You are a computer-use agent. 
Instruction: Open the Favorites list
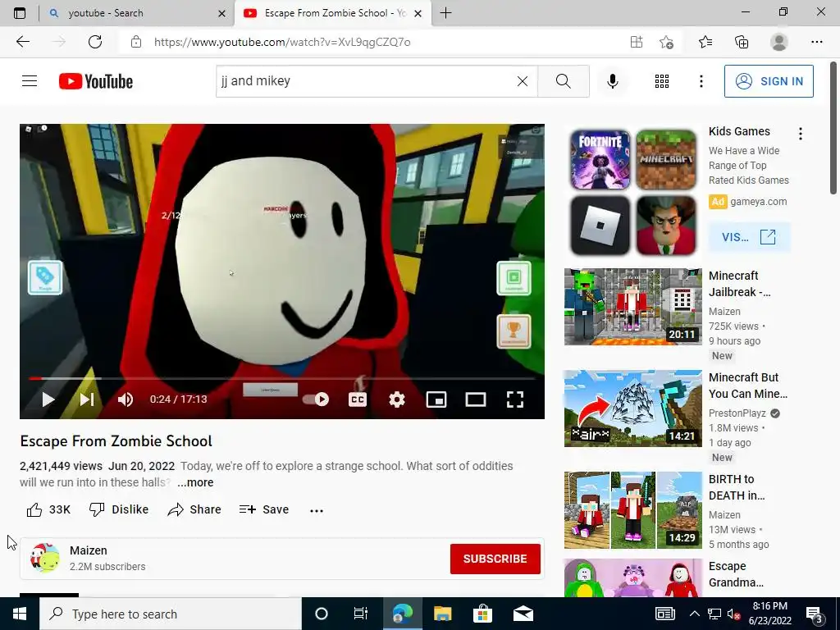(x=705, y=42)
